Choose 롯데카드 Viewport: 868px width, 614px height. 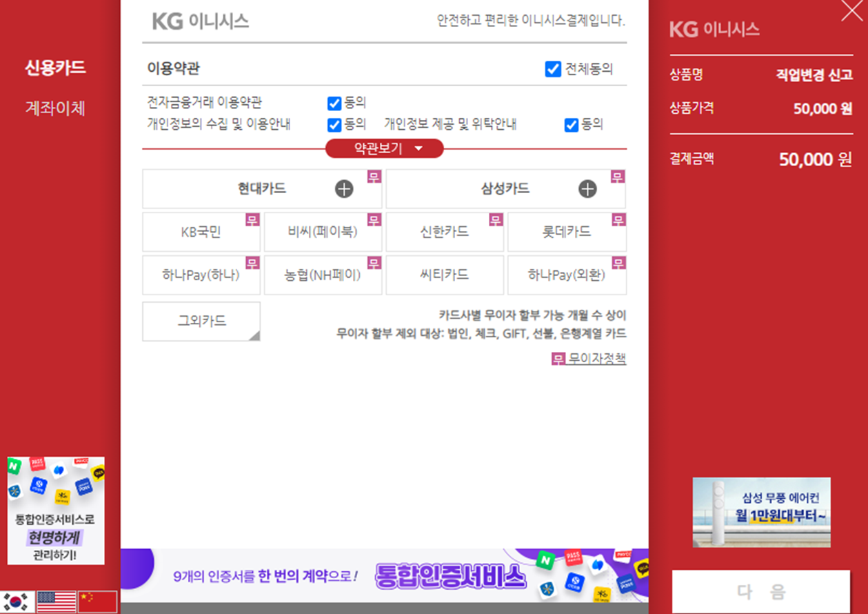pyautogui.click(x=567, y=232)
